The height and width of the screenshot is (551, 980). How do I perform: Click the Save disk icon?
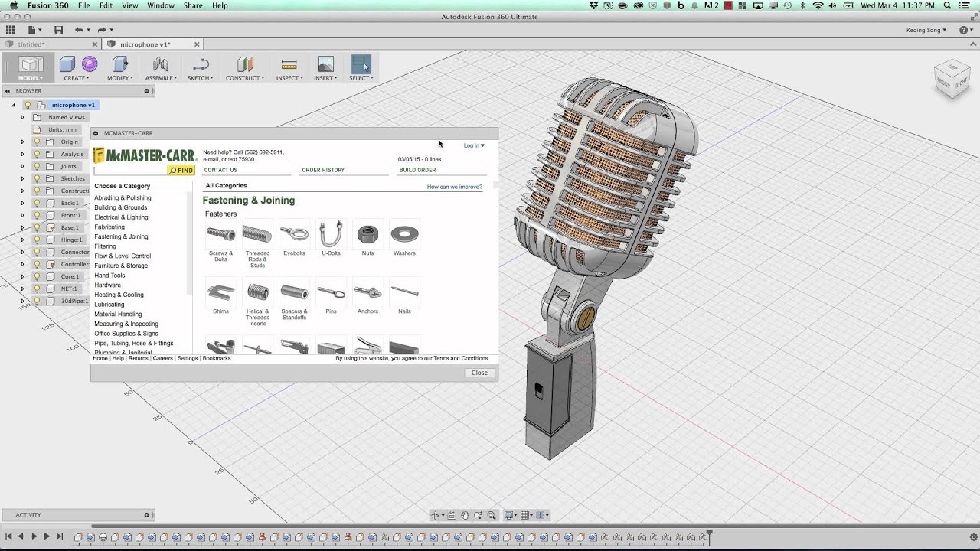(x=58, y=30)
